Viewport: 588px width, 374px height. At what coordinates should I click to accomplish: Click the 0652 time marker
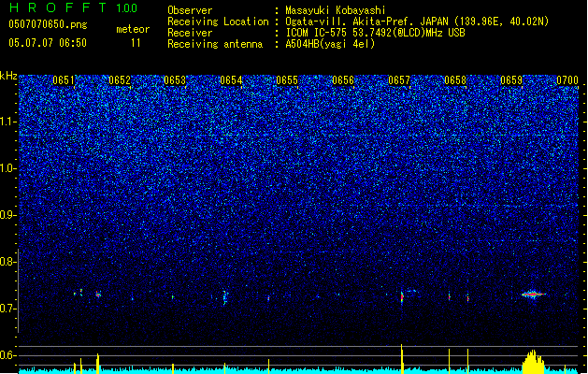coord(120,80)
